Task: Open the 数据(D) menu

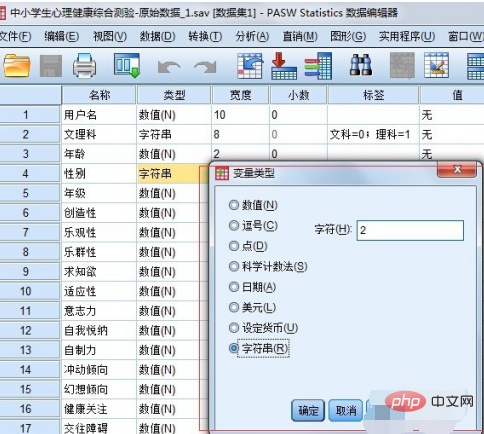Action: [157, 36]
